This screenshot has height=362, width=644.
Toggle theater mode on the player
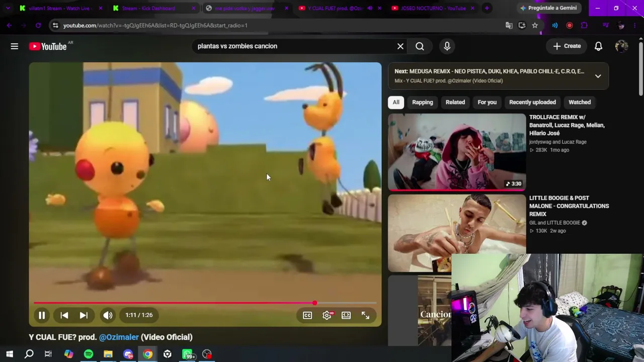(346, 315)
